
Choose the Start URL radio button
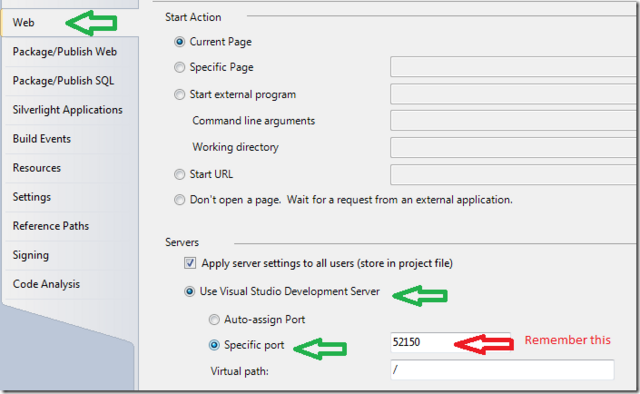coord(179,175)
